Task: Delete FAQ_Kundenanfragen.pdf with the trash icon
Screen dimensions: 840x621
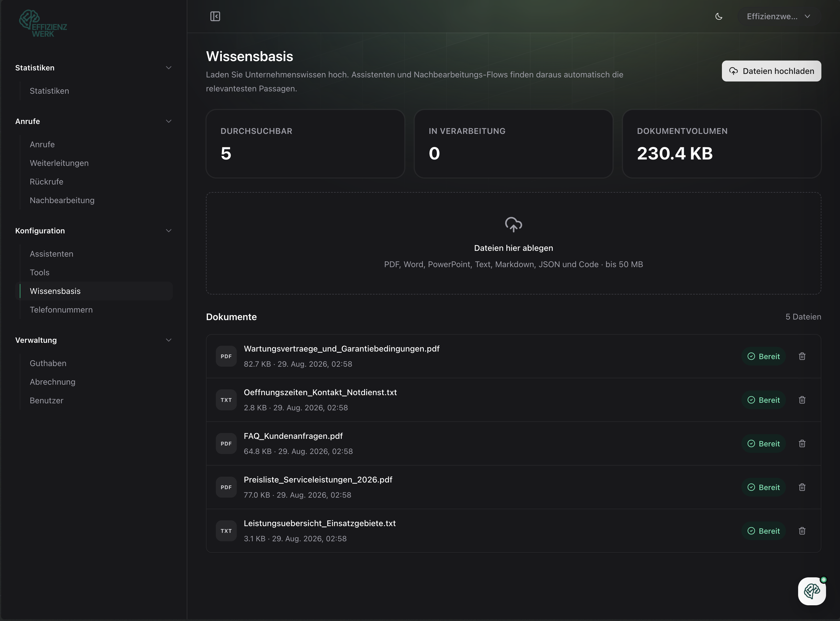Action: click(x=802, y=443)
